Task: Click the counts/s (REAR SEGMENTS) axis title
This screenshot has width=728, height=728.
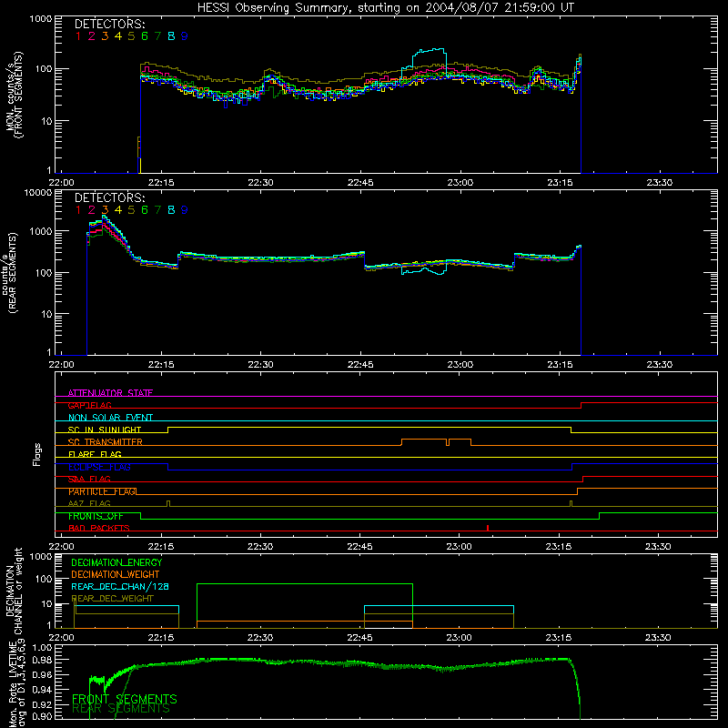Action: (x=10, y=273)
